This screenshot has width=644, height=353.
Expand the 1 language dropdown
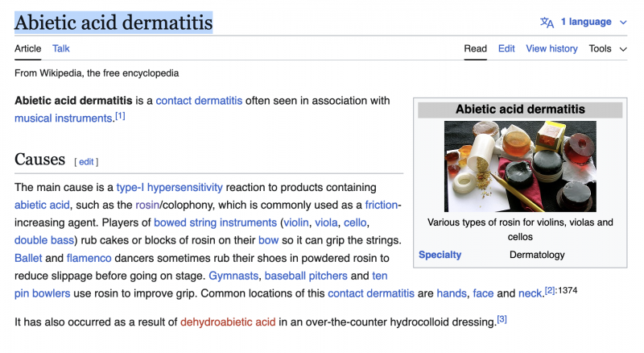click(x=590, y=22)
